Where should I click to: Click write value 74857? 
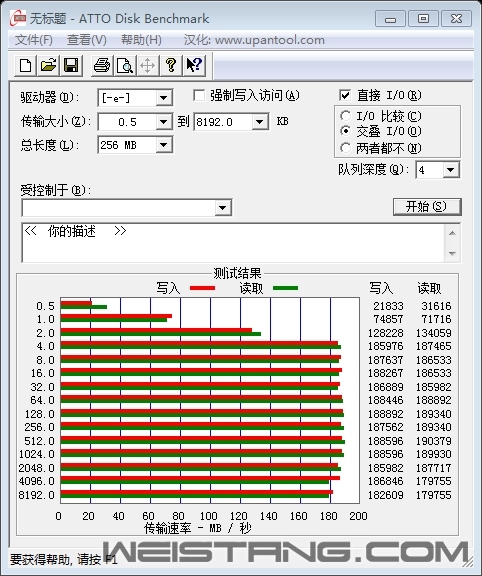[388, 319]
